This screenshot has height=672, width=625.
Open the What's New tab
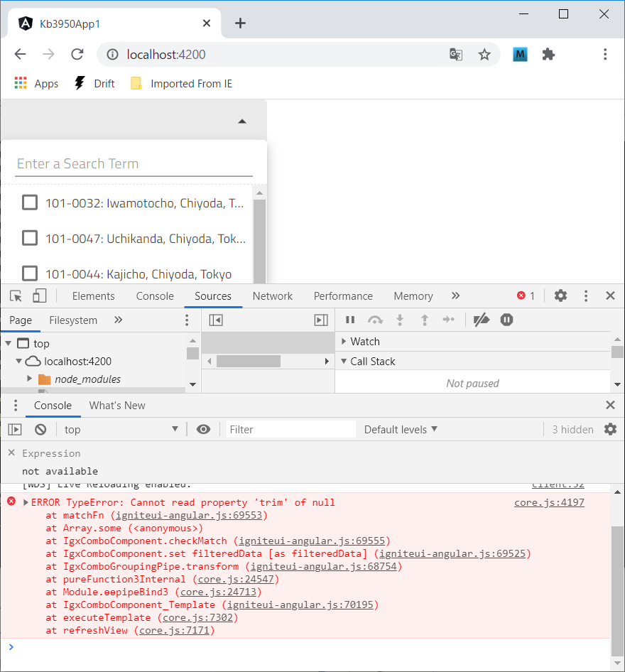[117, 405]
